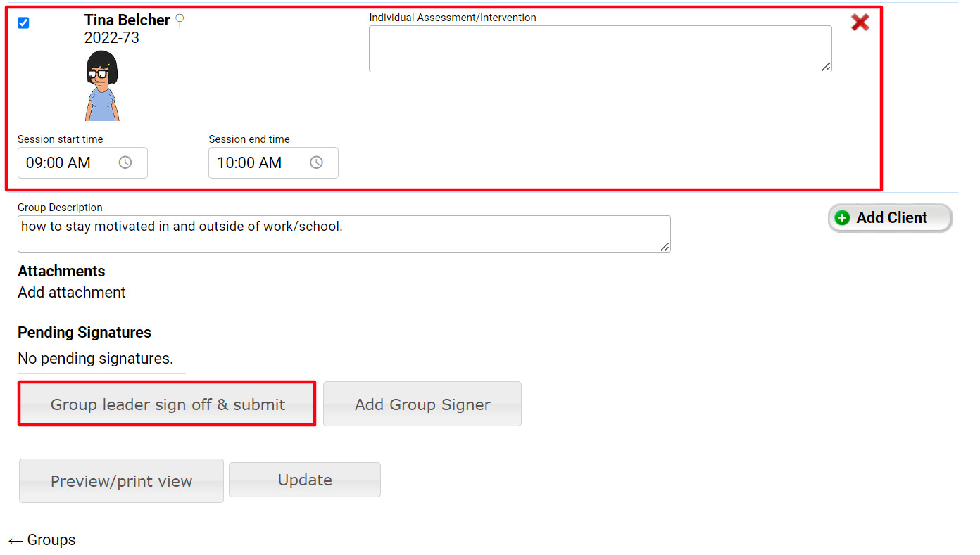980x555 pixels.
Task: Click the Add Group Signer button
Action: [x=422, y=404]
